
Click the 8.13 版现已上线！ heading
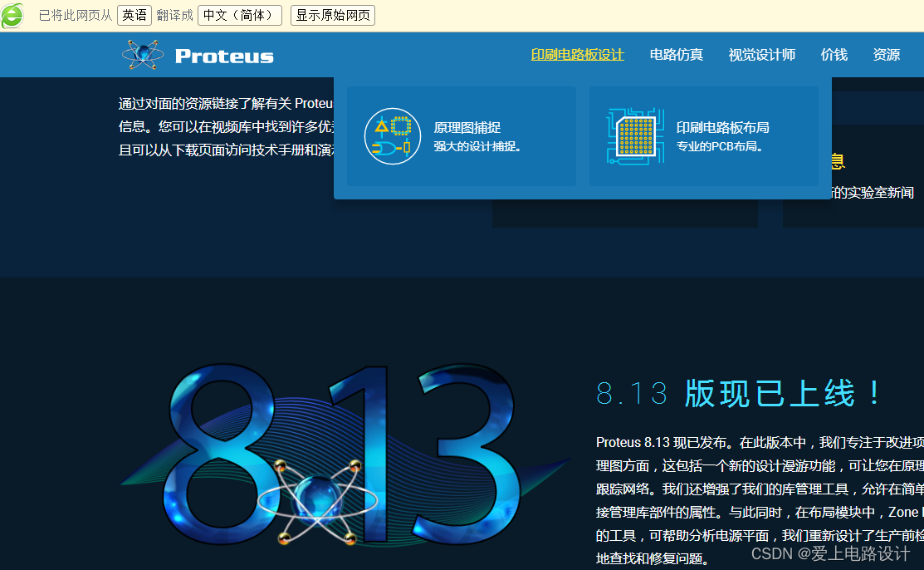pos(739,394)
